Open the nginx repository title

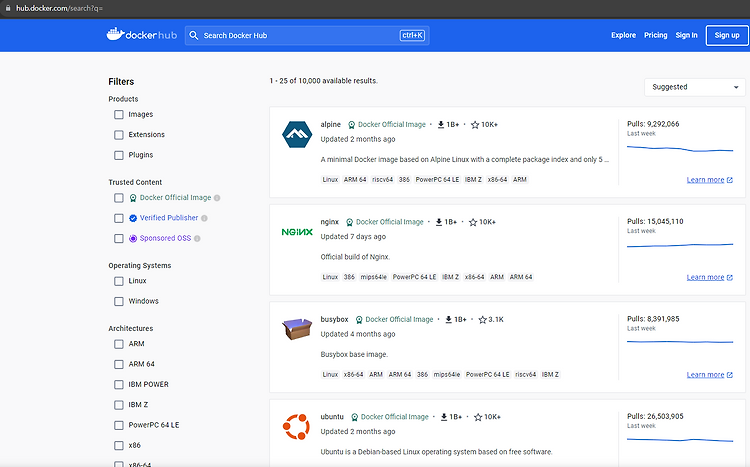point(330,222)
